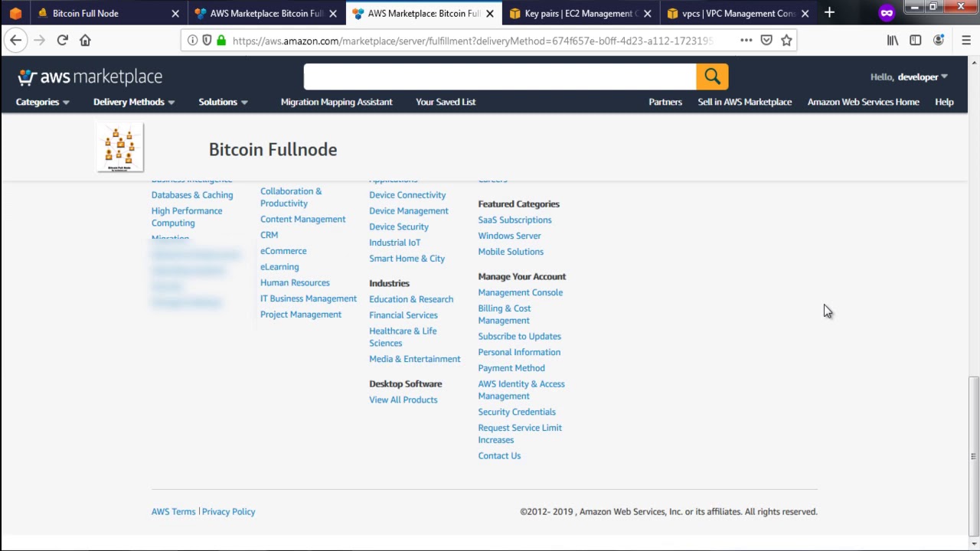This screenshot has height=551, width=980.
Task: Open the Industrial IoT link
Action: tap(394, 243)
